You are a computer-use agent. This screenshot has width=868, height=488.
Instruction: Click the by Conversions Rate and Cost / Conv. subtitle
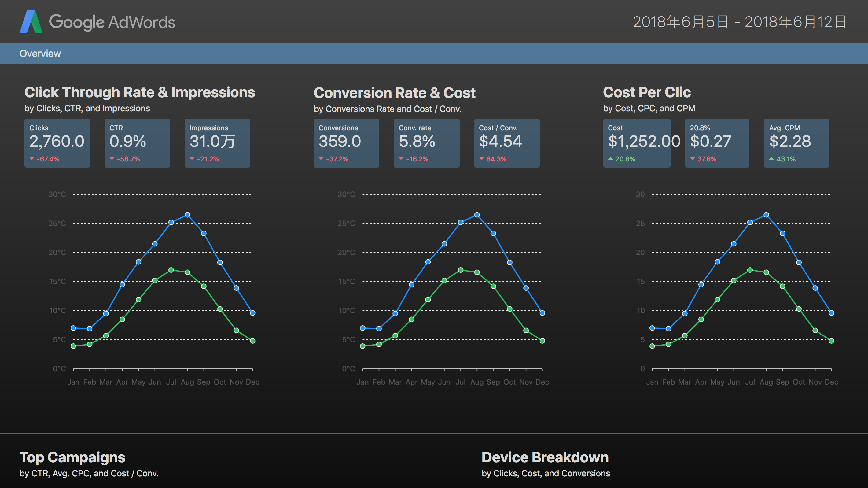click(x=388, y=109)
